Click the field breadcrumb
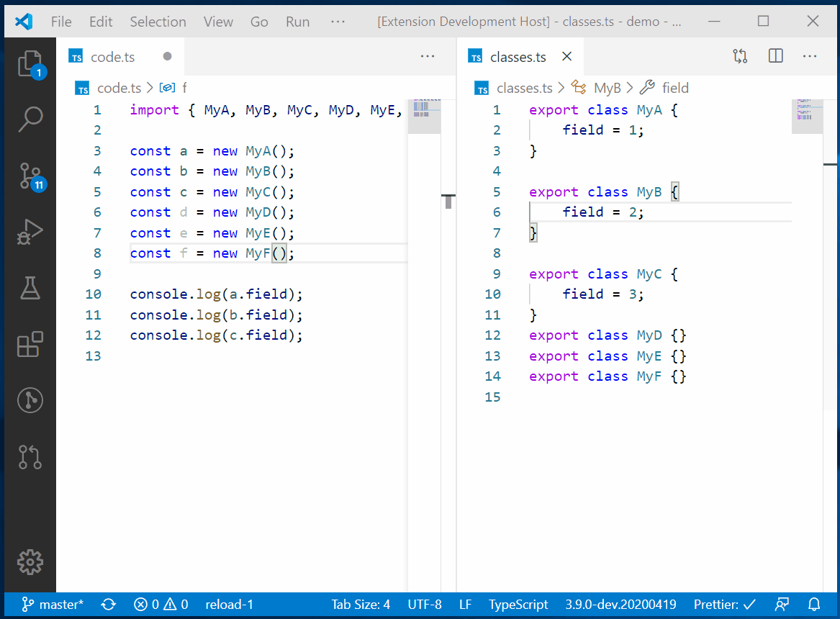The image size is (840, 619). (x=675, y=88)
